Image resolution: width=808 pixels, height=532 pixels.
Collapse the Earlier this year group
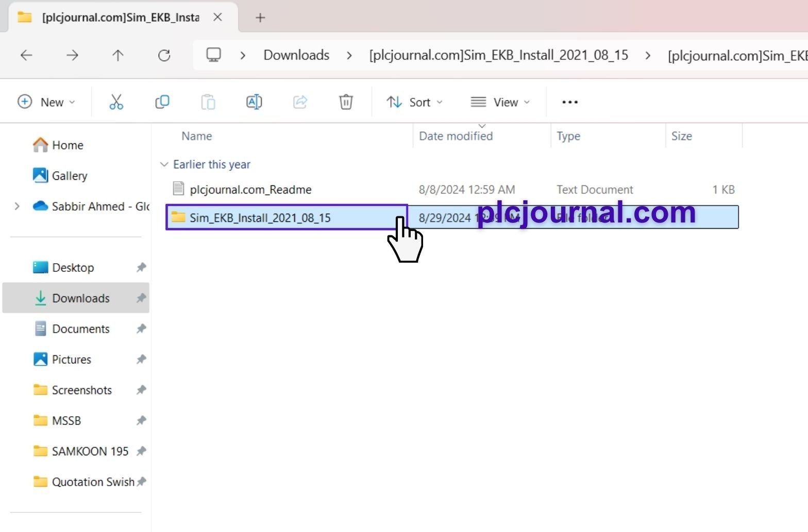164,164
